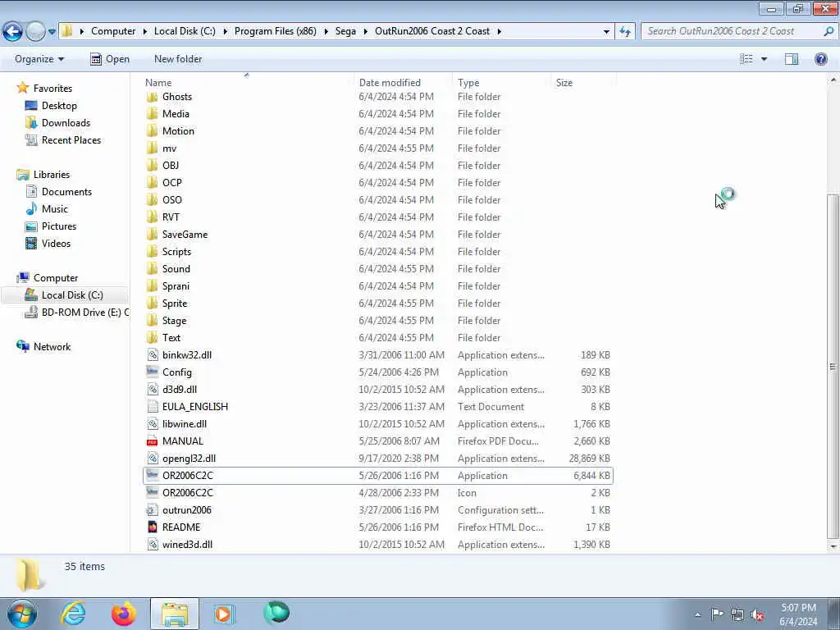Image resolution: width=840 pixels, height=630 pixels.
Task: Select Network in the navigation pane
Action: pos(52,347)
